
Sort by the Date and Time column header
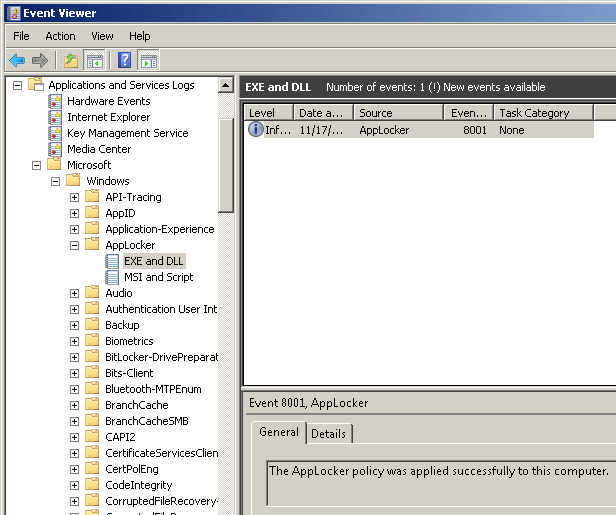(324, 113)
